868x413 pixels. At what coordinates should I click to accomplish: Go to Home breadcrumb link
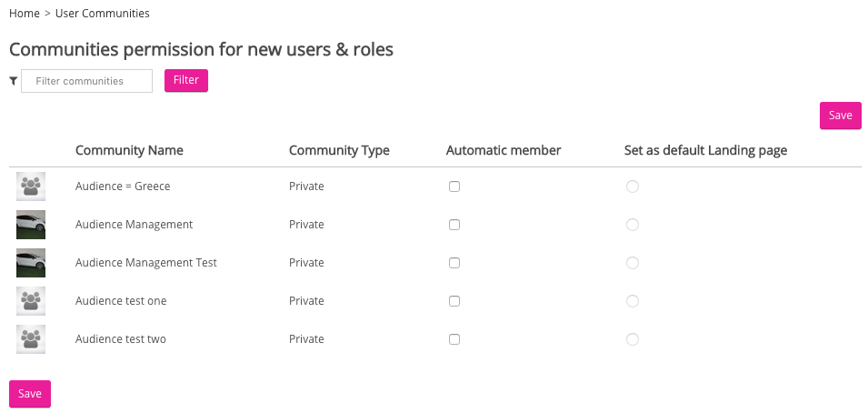[25, 14]
